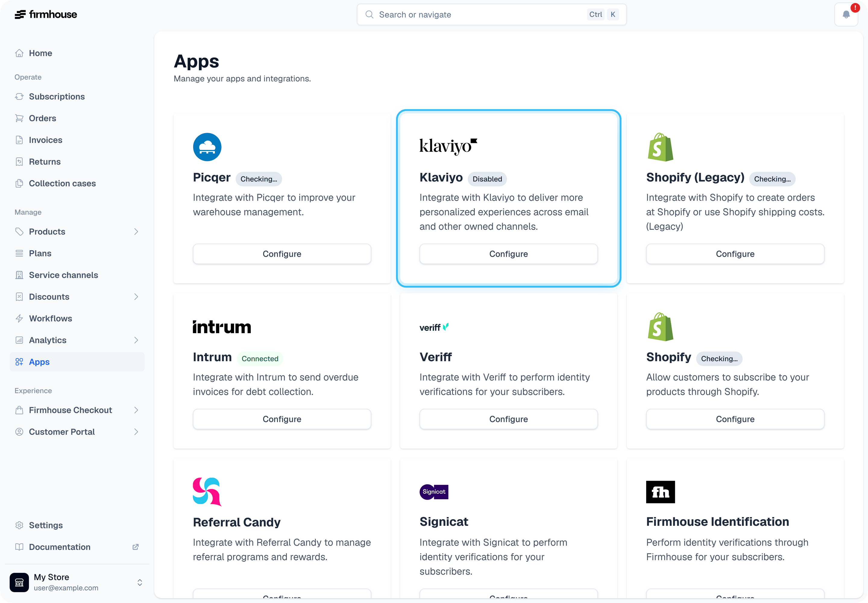The height and width of the screenshot is (603, 868).
Task: Configure the Klaviyo integration
Action: (508, 254)
